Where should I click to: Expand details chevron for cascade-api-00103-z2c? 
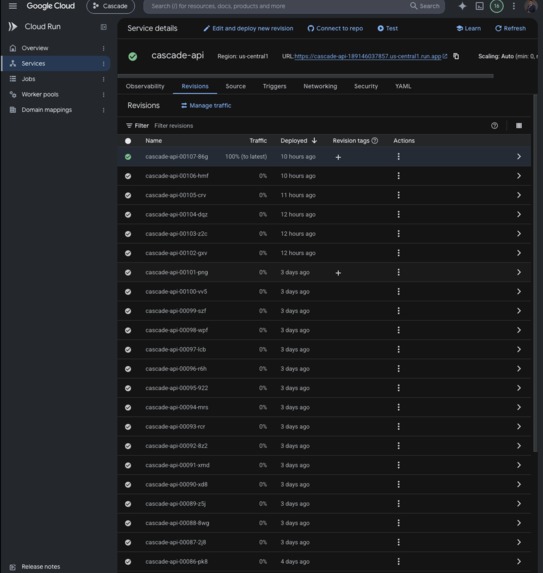(x=519, y=234)
